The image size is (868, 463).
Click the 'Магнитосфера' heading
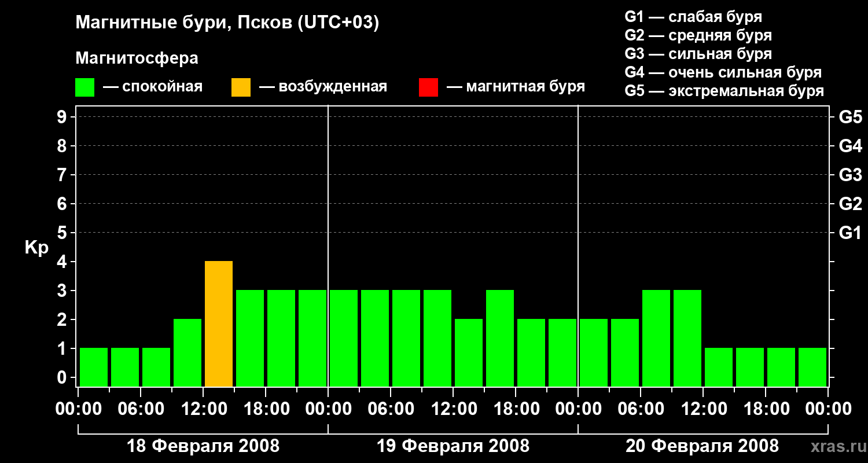[137, 58]
